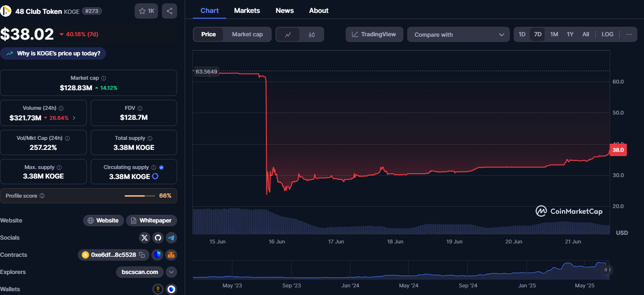Open the share icon button
Viewport: 644px width, 295px height.
169,11
